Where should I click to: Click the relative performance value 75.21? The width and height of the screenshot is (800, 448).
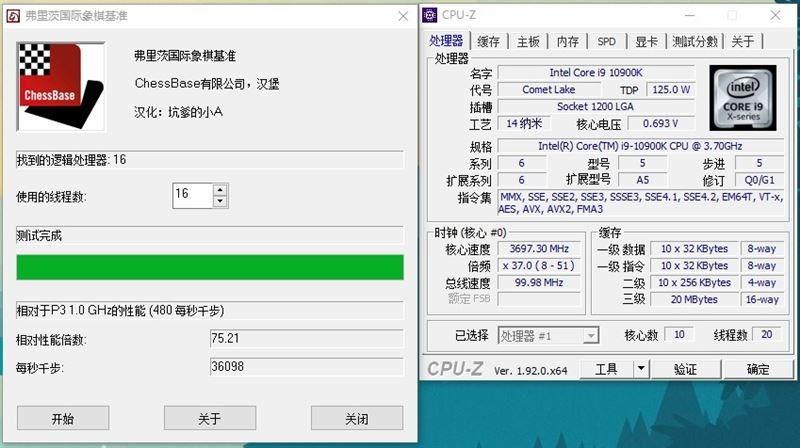[x=307, y=338]
